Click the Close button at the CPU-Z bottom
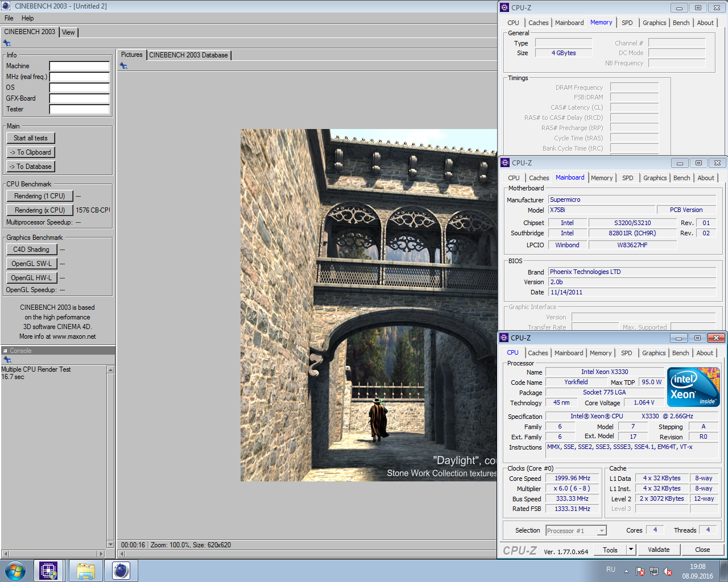 702,550
